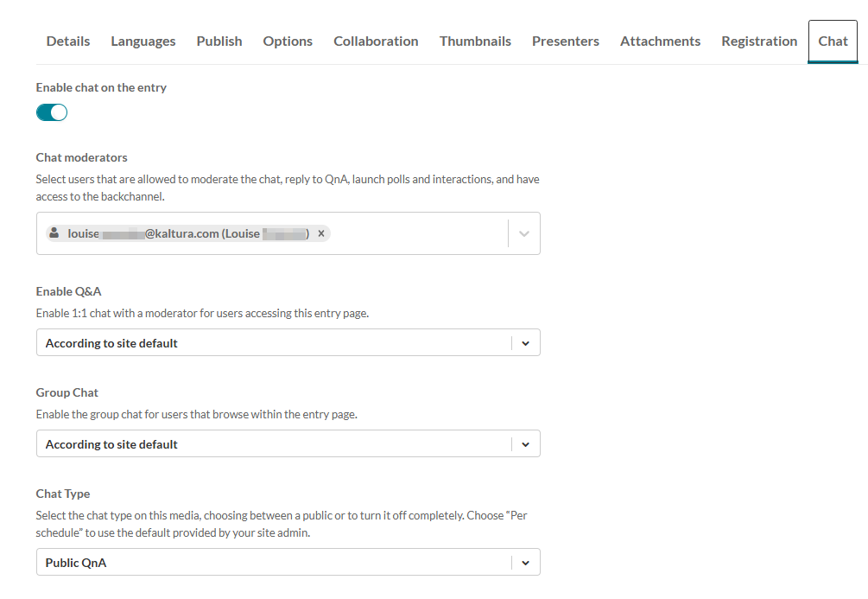The height and width of the screenshot is (599, 868).
Task: Remove the louise moderator chip with X
Action: coord(321,233)
